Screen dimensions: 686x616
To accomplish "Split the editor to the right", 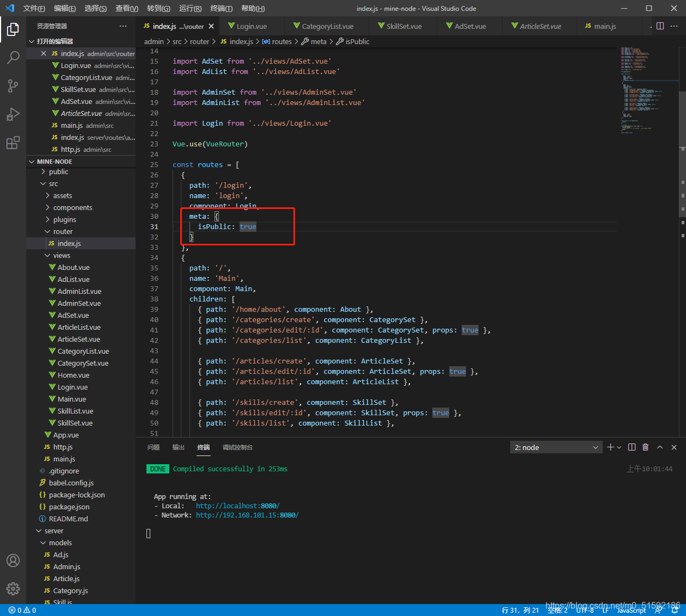I will (x=660, y=26).
